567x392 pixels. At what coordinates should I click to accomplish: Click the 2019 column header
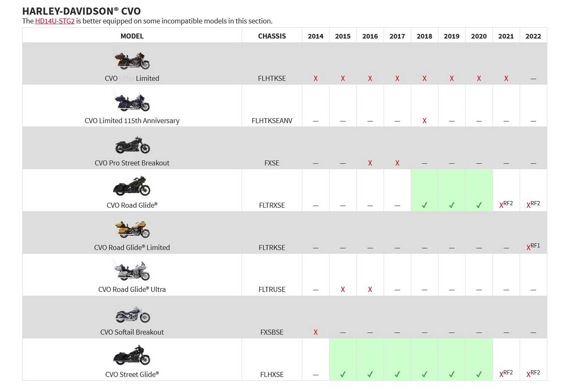pyautogui.click(x=452, y=36)
